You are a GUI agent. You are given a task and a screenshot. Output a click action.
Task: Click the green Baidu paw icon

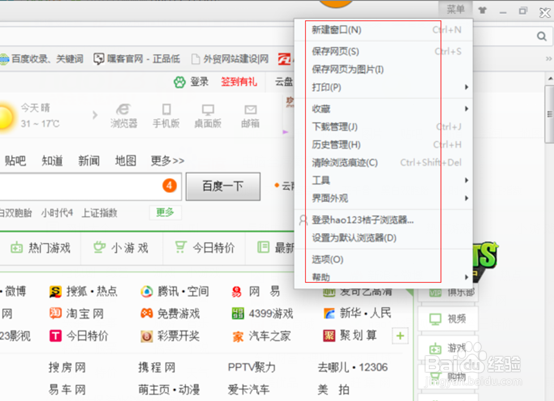point(179,82)
